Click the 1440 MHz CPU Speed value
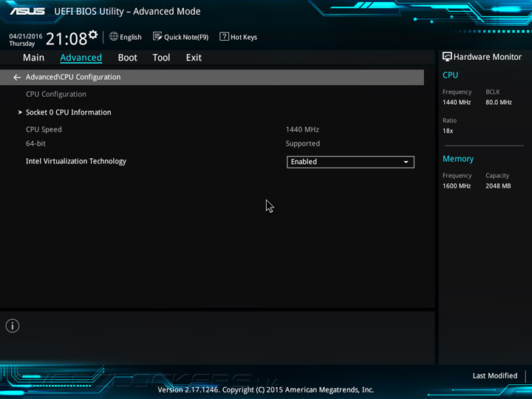Image resolution: width=532 pixels, height=399 pixels. point(302,129)
